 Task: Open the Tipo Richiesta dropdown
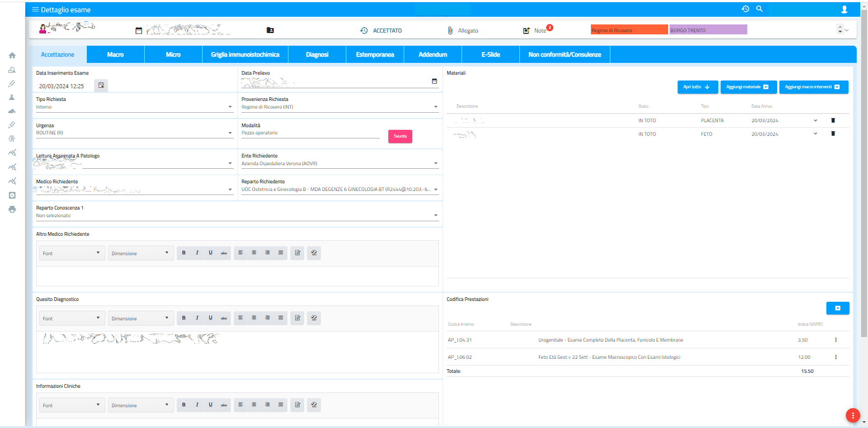point(230,107)
